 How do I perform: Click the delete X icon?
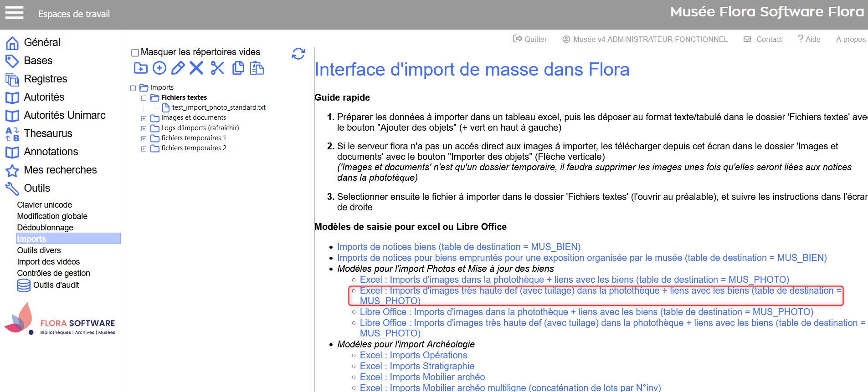[196, 68]
